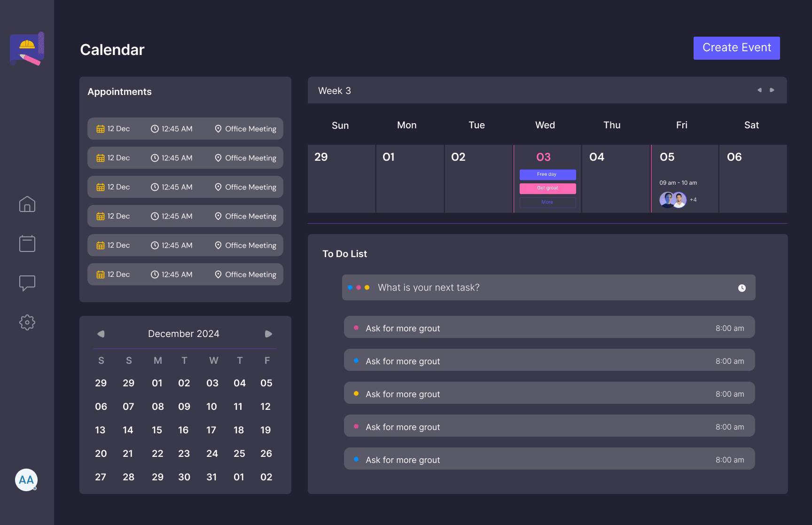
Task: Pick 12 in December mini calendar
Action: [265, 407]
